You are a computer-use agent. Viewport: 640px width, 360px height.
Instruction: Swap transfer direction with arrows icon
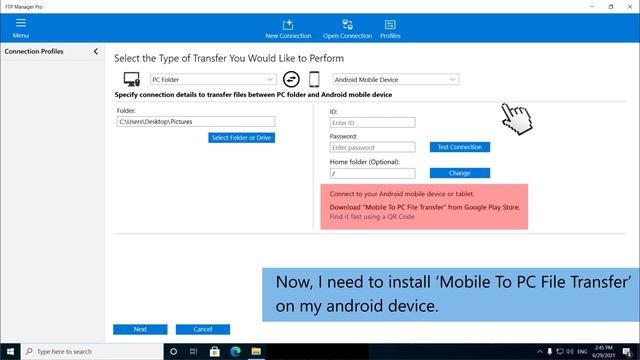click(x=291, y=79)
